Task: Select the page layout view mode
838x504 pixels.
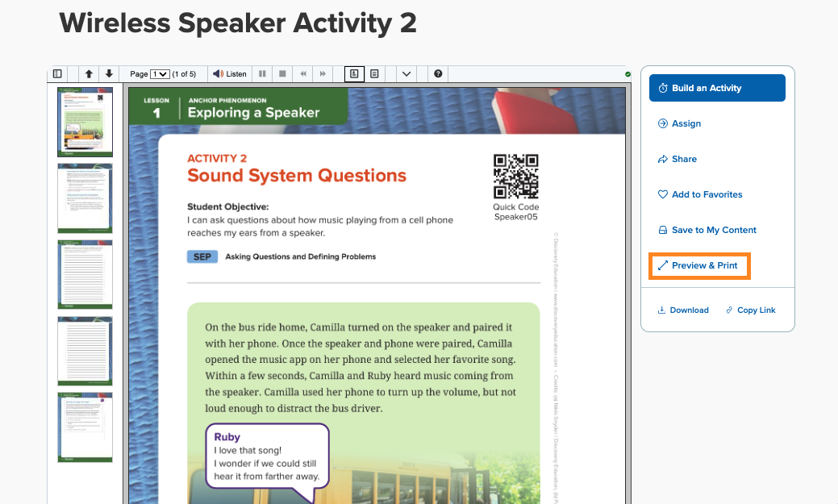Action: click(354, 73)
